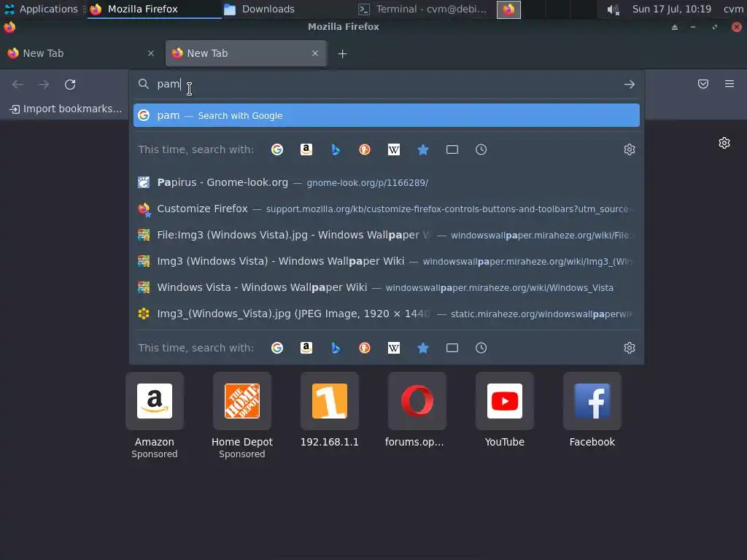Close the second active New Tab
Screen dimensions: 747x560
pos(315,53)
